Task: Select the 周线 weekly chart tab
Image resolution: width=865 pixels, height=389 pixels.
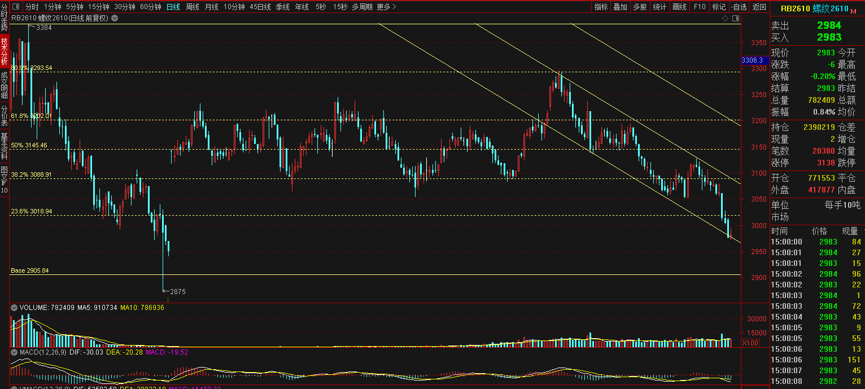Action: [x=193, y=7]
